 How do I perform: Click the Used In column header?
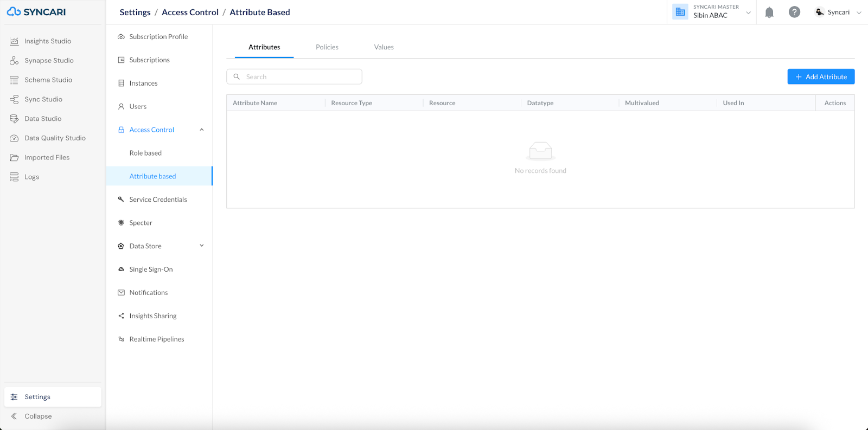click(733, 103)
